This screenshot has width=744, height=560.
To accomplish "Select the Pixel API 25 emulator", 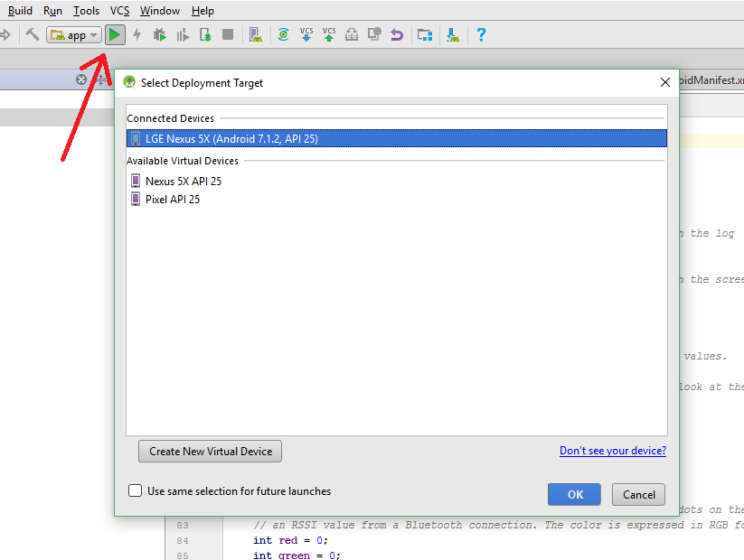I will (x=173, y=199).
